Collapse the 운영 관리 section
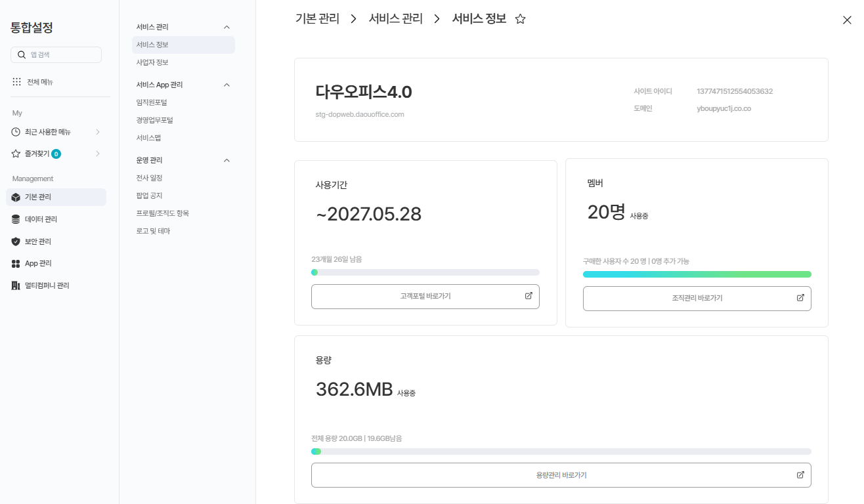 (x=227, y=160)
